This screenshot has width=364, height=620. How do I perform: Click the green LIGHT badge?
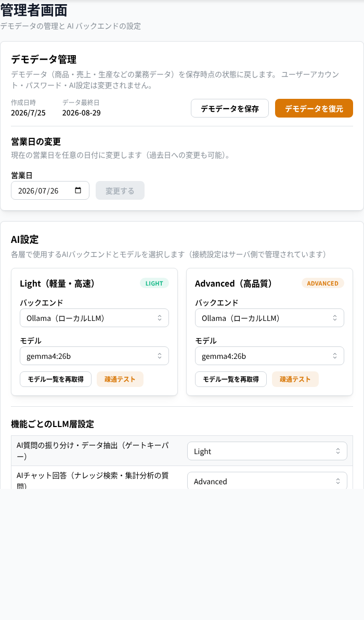(154, 283)
